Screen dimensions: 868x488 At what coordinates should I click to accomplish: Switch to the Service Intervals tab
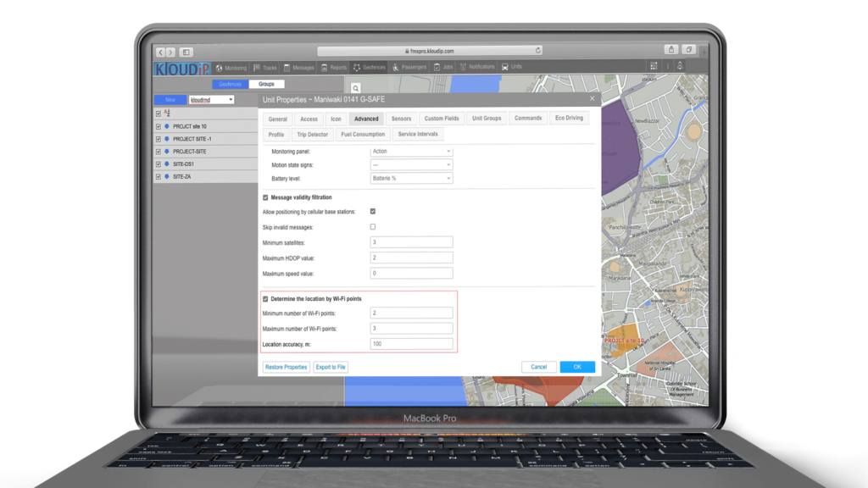[418, 134]
